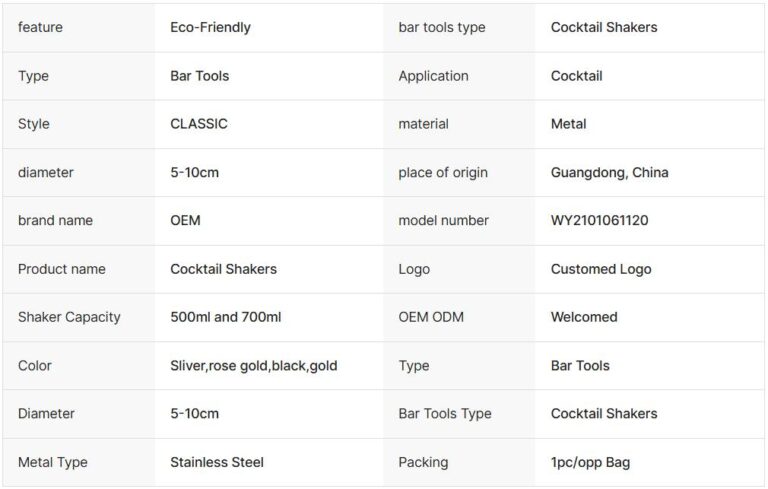The width and height of the screenshot is (768, 489).
Task: Select model number WY2101061120
Action: (600, 220)
